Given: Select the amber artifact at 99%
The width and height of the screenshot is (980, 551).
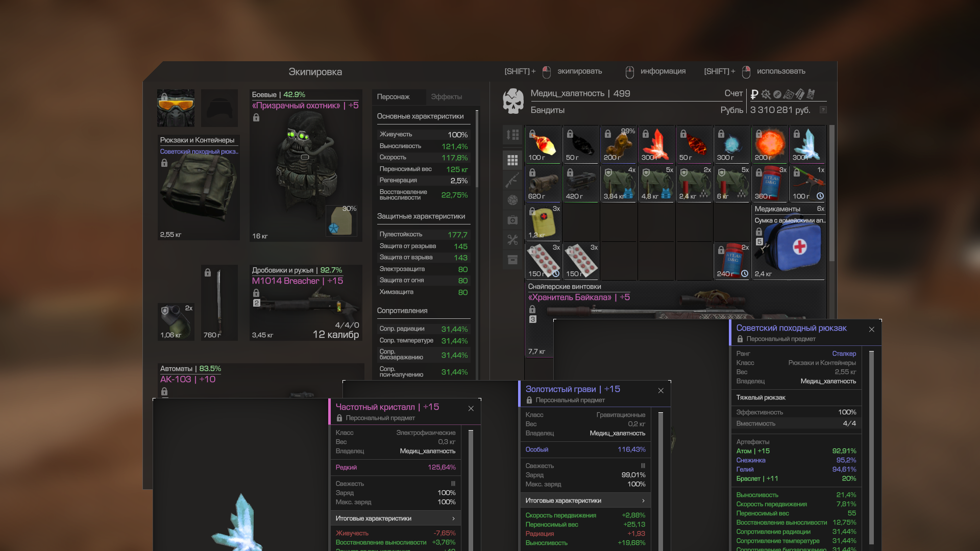Looking at the screenshot, I should (x=619, y=144).
